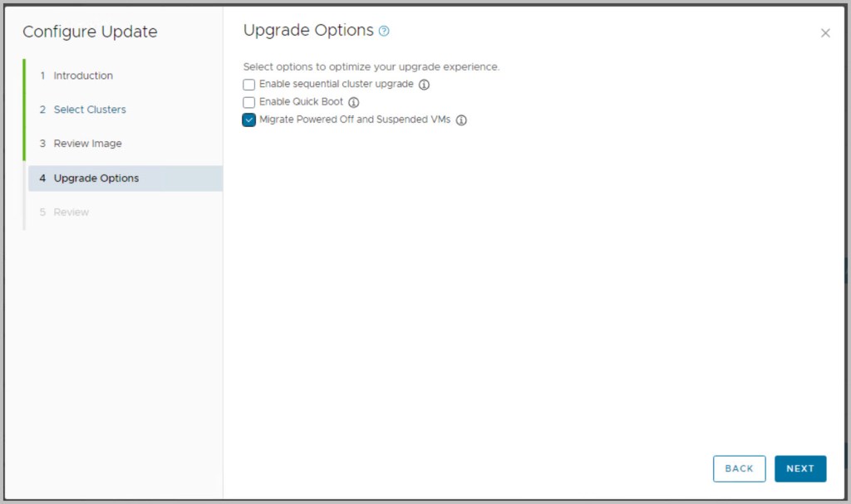
Task: Return to the Review Image step
Action: click(x=87, y=144)
